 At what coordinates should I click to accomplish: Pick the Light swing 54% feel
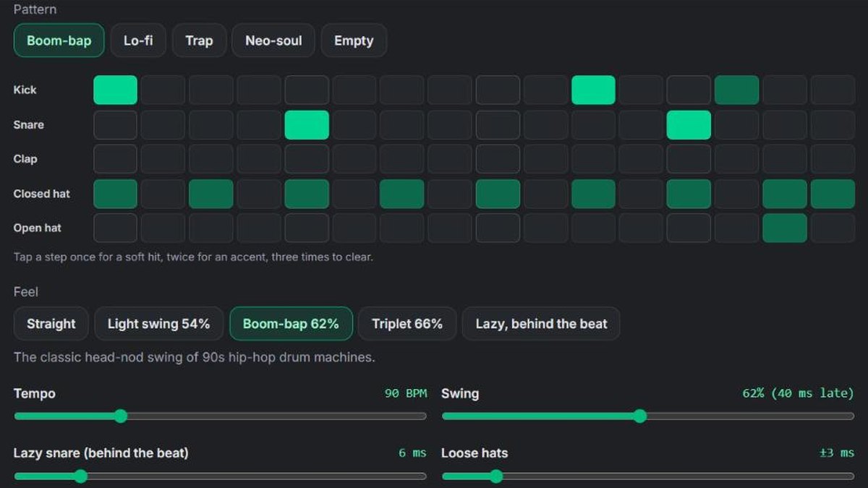158,324
